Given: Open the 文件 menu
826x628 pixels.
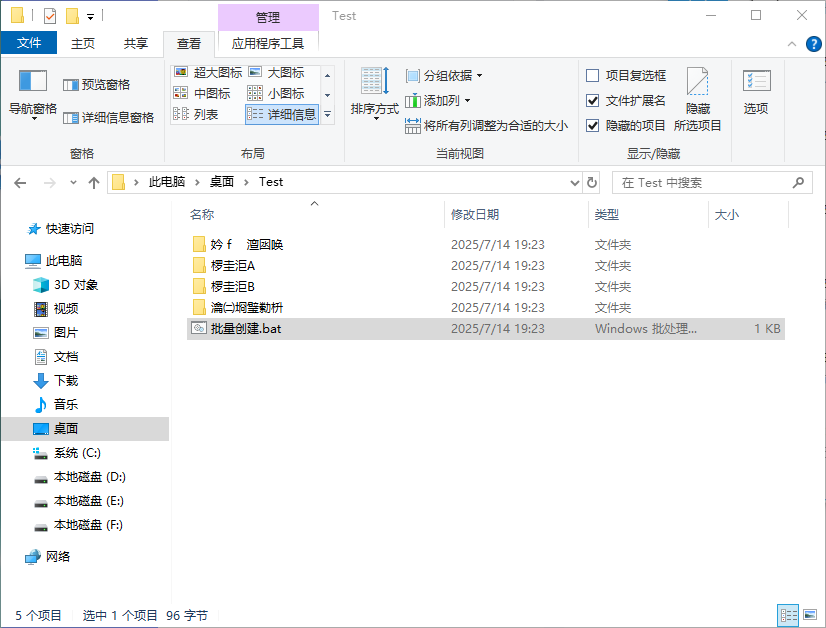Looking at the screenshot, I should point(30,43).
